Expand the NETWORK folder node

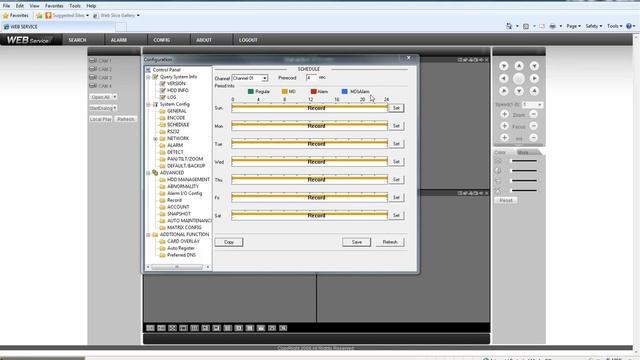pyautogui.click(x=156, y=139)
